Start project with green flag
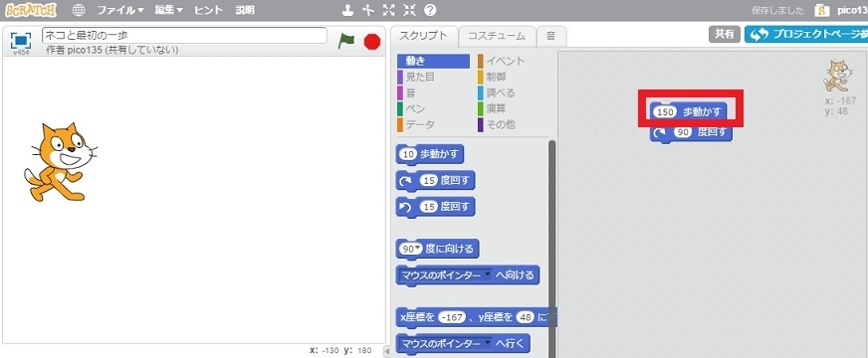 click(x=346, y=41)
